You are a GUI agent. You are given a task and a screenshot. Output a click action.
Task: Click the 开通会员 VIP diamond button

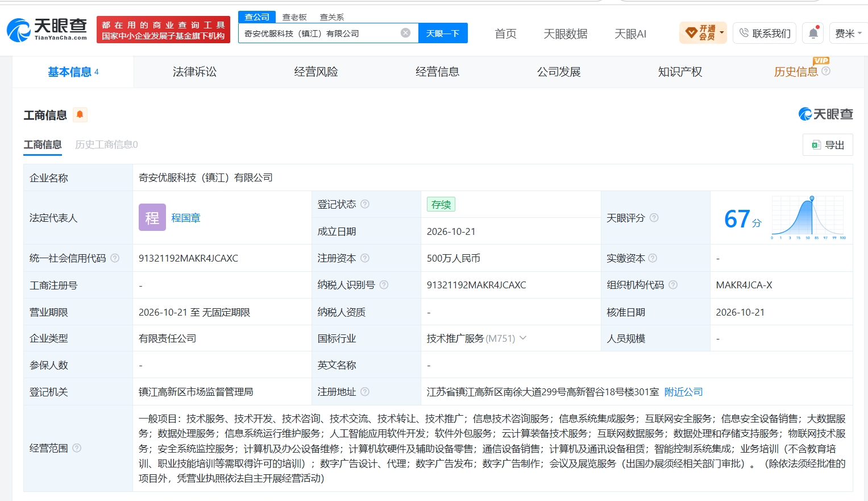coord(703,33)
